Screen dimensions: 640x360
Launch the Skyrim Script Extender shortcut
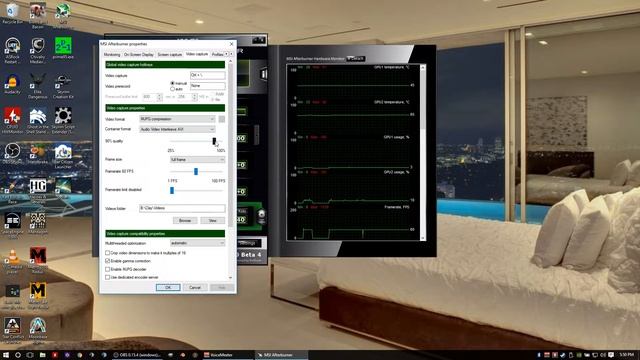[63, 120]
